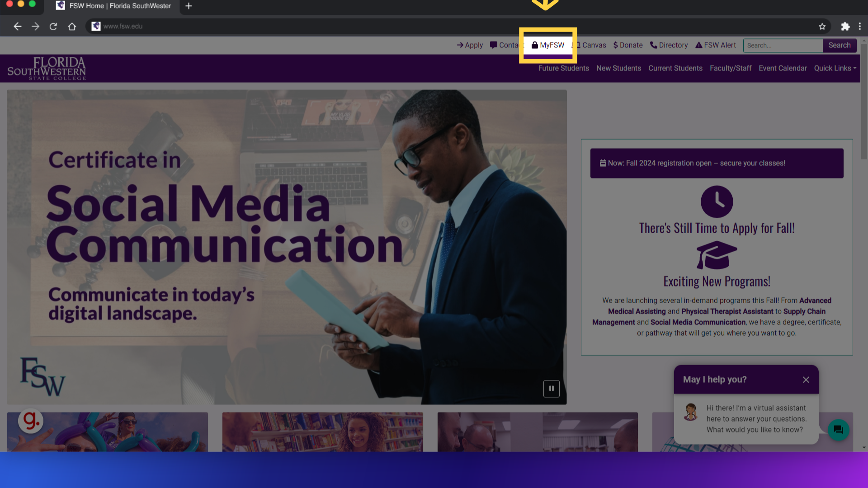Open There's Still Time to Apply for Fall!
This screenshot has height=488, width=868.
[717, 228]
